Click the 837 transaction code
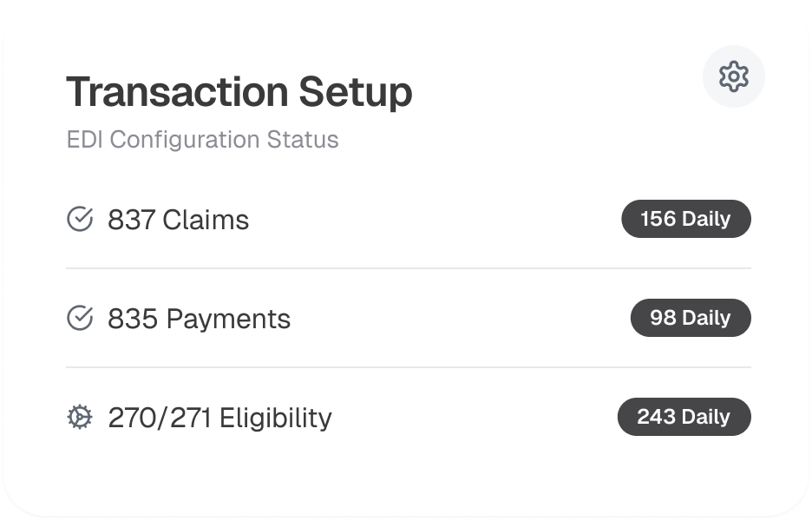 (131, 220)
